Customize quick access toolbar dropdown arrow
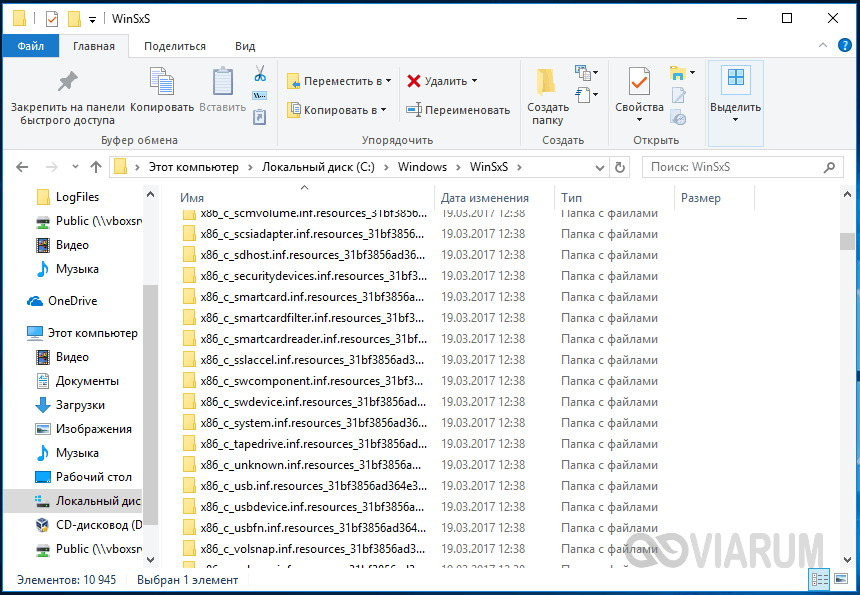This screenshot has width=860, height=595. 93,20
